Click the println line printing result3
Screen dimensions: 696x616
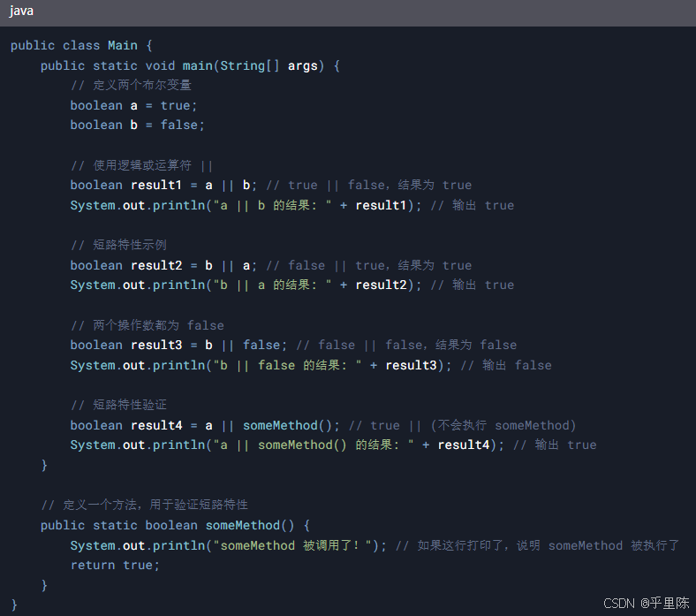pos(311,365)
